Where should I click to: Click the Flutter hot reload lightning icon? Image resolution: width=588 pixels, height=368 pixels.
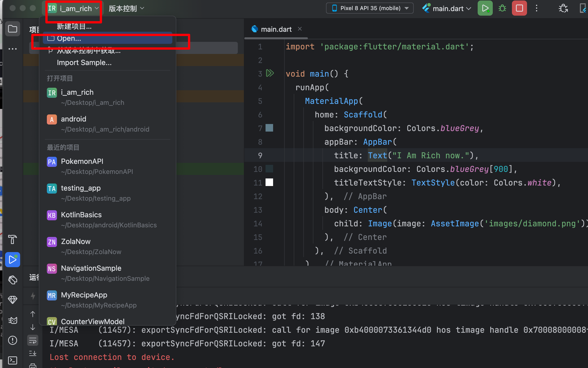(33, 296)
